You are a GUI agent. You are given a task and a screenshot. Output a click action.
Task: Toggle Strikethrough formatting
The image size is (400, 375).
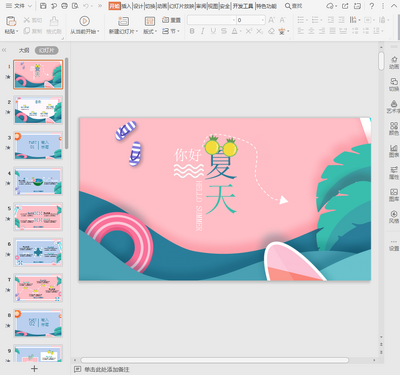(224, 31)
